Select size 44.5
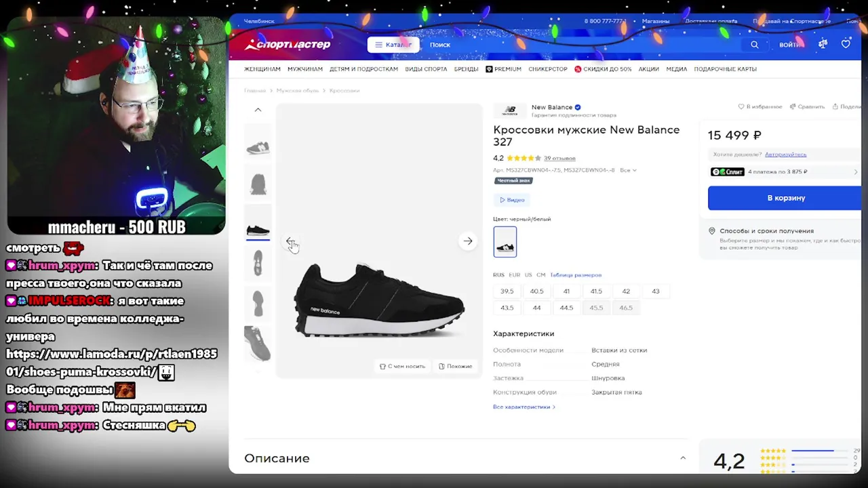 (x=566, y=308)
